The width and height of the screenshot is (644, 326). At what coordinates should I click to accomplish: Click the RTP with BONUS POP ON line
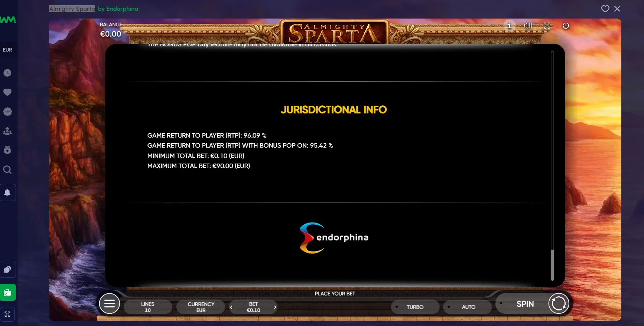pos(240,145)
